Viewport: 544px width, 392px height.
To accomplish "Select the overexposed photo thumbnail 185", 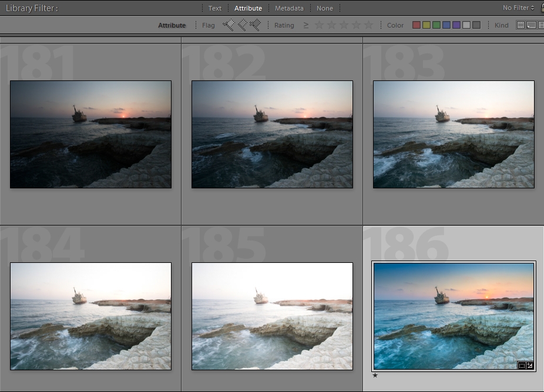I will [x=272, y=316].
